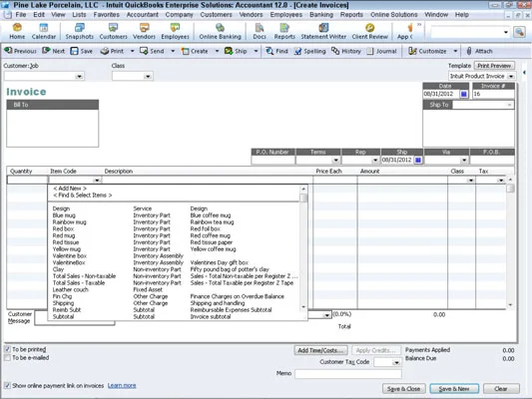Open the Employees center icon
The height and width of the screenshot is (399, 532).
click(x=175, y=31)
